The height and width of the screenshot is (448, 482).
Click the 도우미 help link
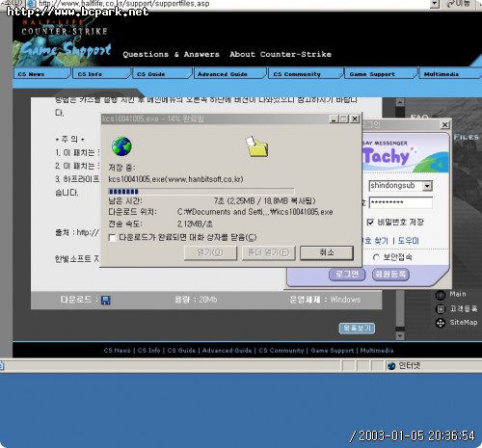click(408, 241)
